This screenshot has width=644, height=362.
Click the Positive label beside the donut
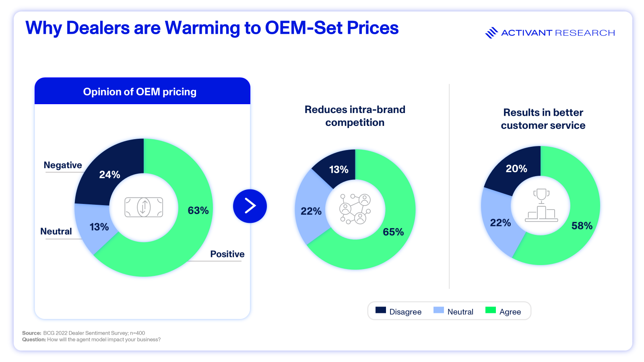pos(227,254)
